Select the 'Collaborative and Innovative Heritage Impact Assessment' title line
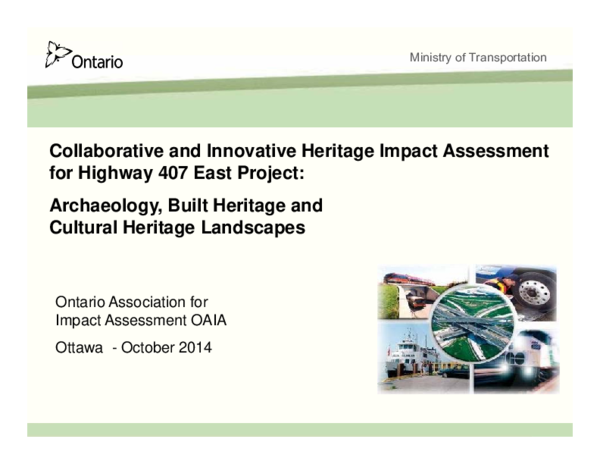 (299, 151)
